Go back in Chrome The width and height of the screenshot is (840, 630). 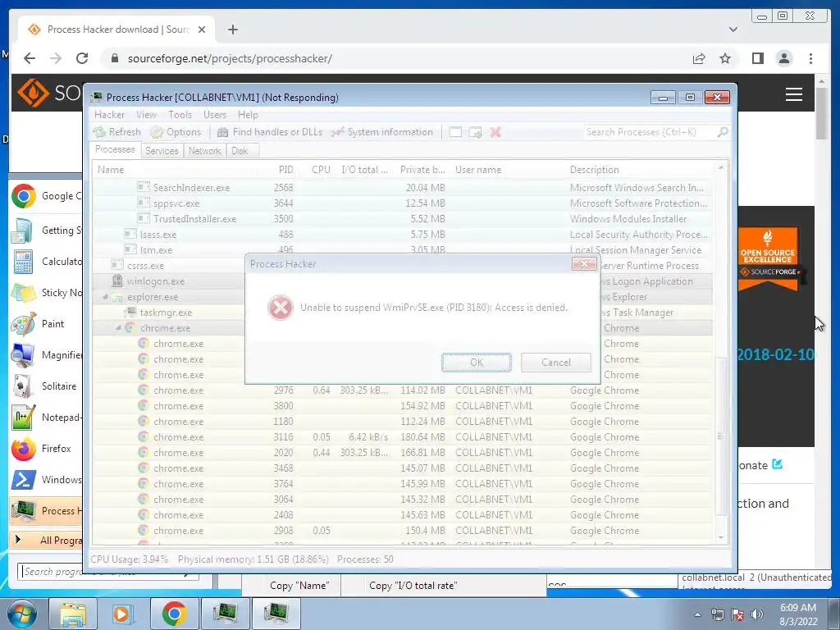pyautogui.click(x=30, y=58)
